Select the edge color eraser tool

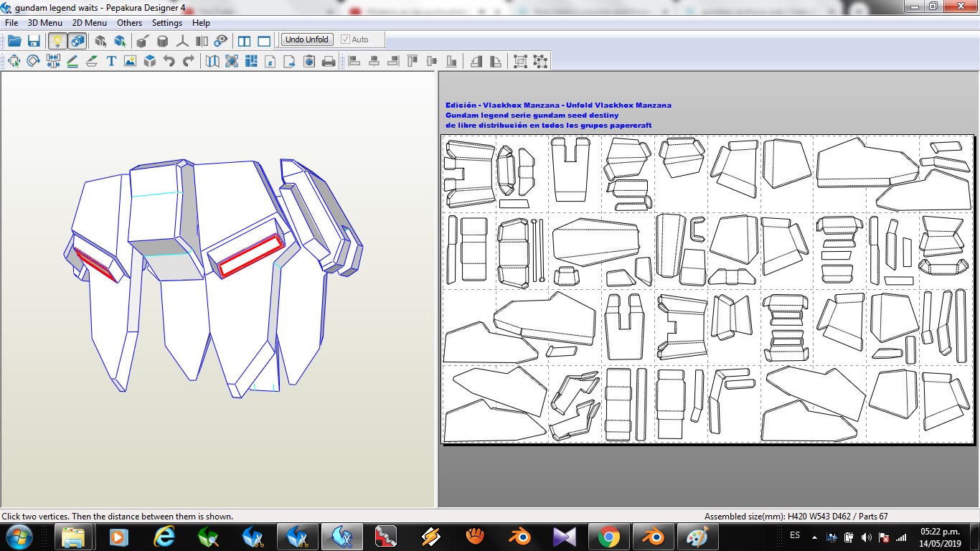91,61
